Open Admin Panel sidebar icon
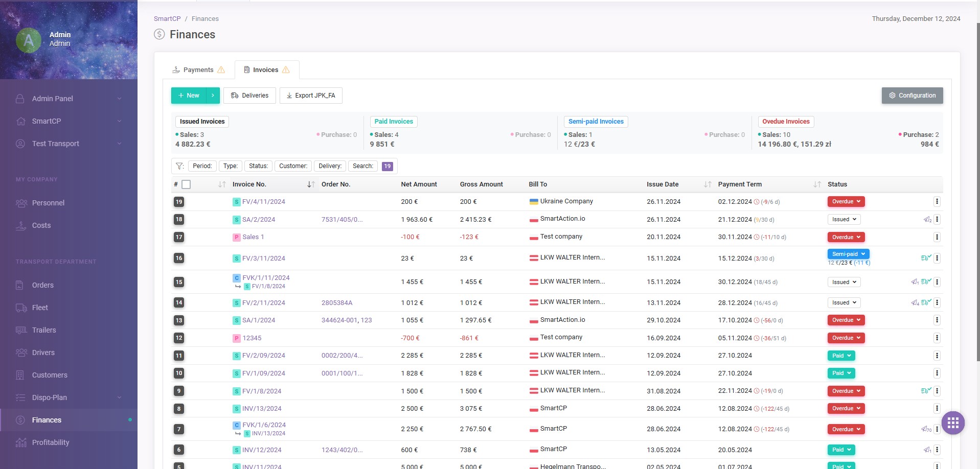This screenshot has width=980, height=469. pos(20,99)
